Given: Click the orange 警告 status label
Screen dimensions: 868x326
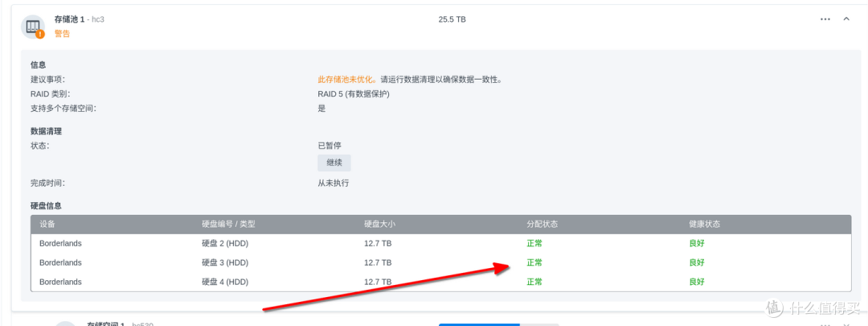Looking at the screenshot, I should point(62,34).
